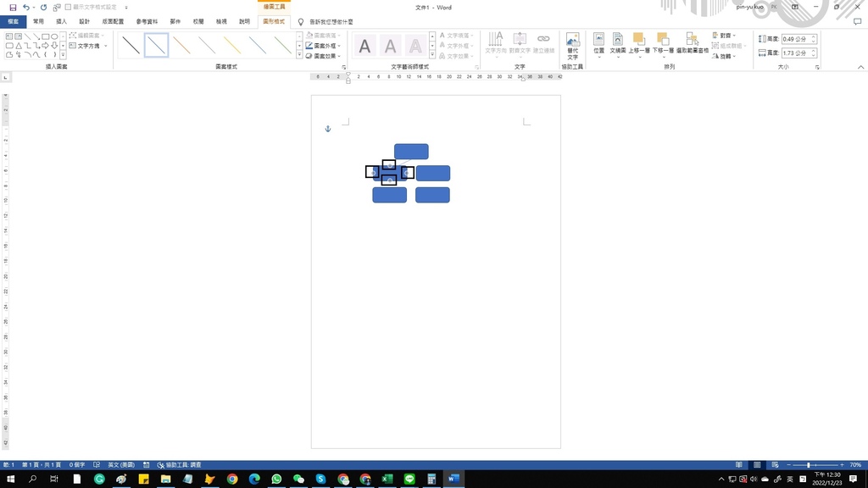The width and height of the screenshot is (868, 488).
Task: Increase height with the up spinner arrow
Action: [813, 36]
